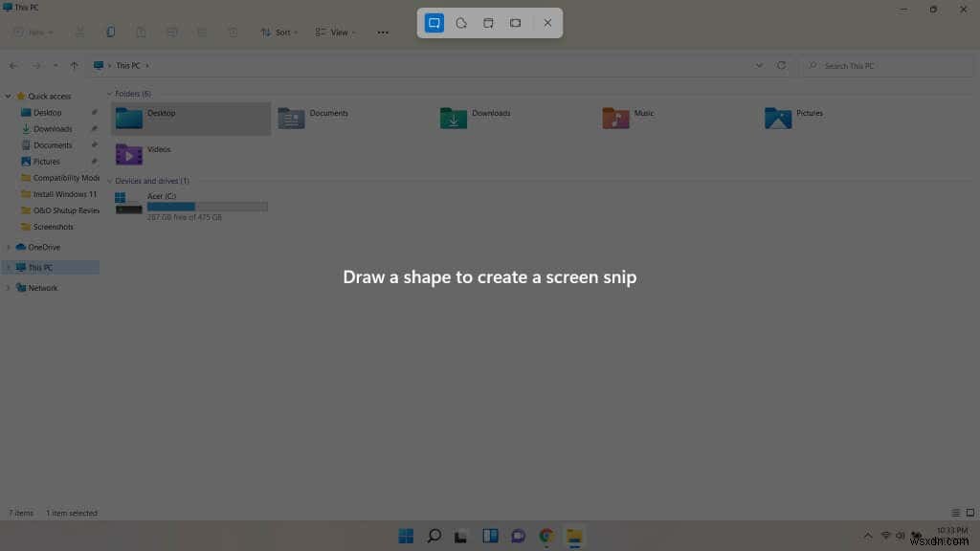
Task: Open the View menu
Action: click(x=335, y=32)
